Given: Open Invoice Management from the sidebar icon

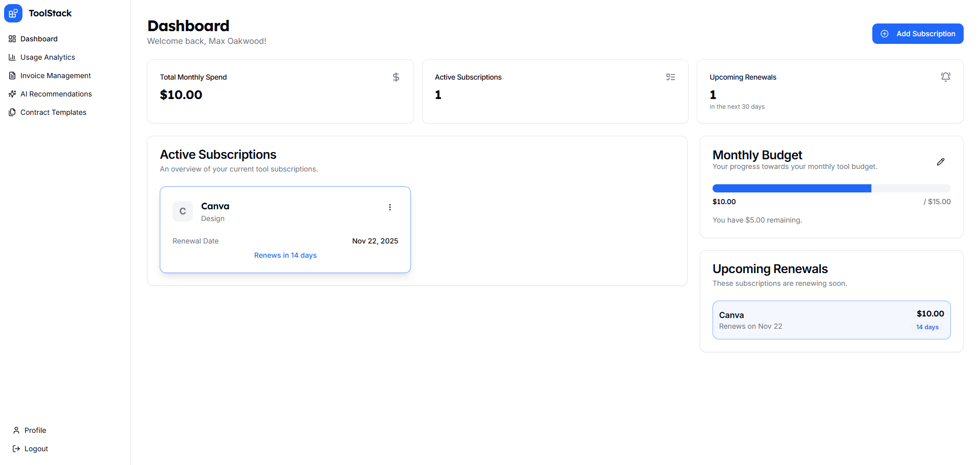Looking at the screenshot, I should 12,76.
